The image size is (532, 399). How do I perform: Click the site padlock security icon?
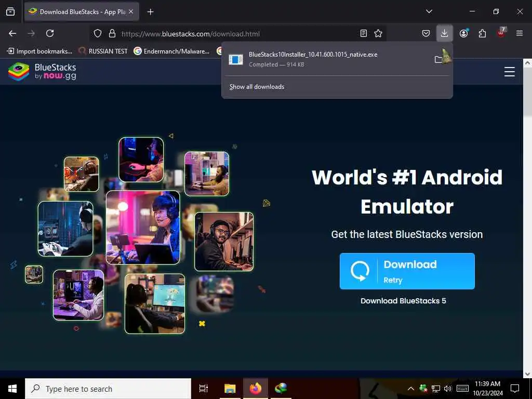pos(112,34)
